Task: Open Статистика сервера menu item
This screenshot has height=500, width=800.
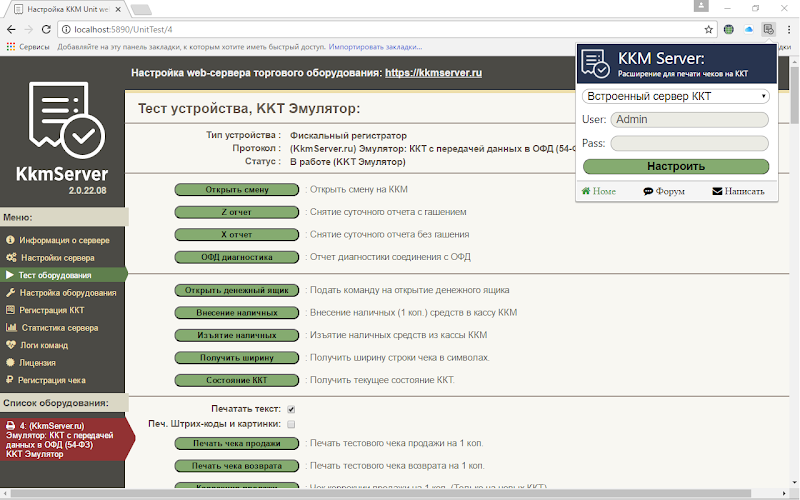Action: [62, 328]
